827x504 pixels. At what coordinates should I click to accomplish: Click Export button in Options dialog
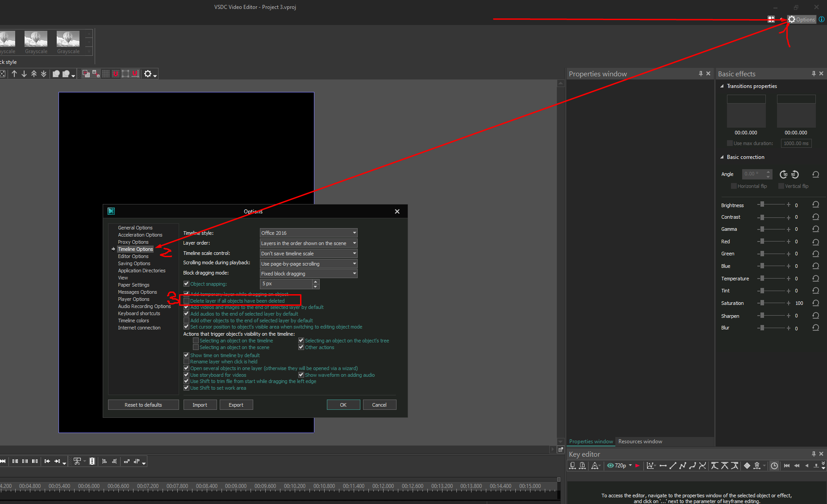click(x=236, y=405)
